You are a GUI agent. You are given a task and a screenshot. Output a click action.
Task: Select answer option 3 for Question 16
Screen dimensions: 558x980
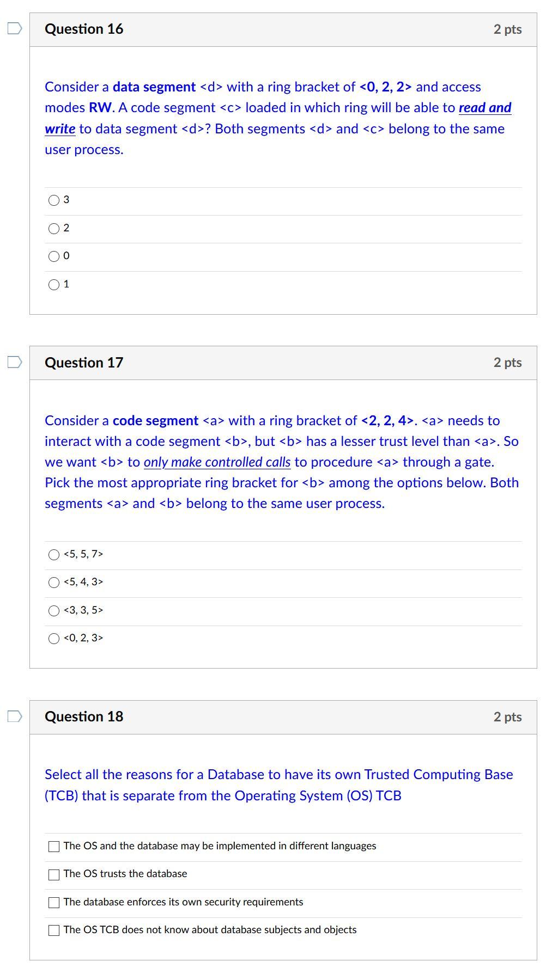coord(53,200)
